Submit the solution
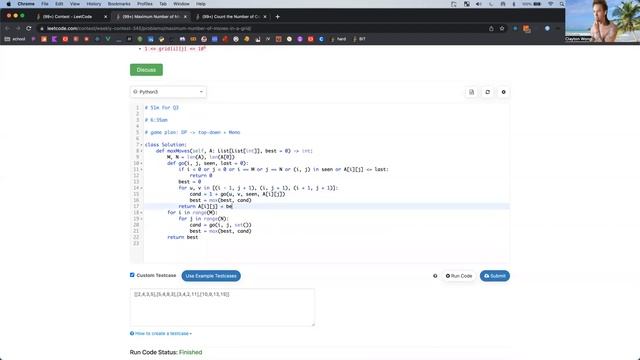This screenshot has height=360, width=640. 495,276
